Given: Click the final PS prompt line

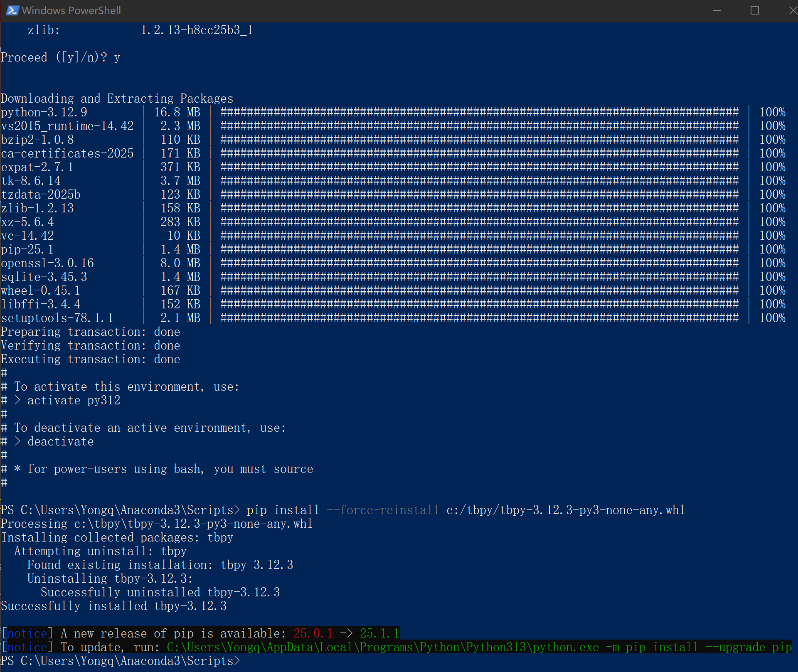Looking at the screenshot, I should [121, 661].
